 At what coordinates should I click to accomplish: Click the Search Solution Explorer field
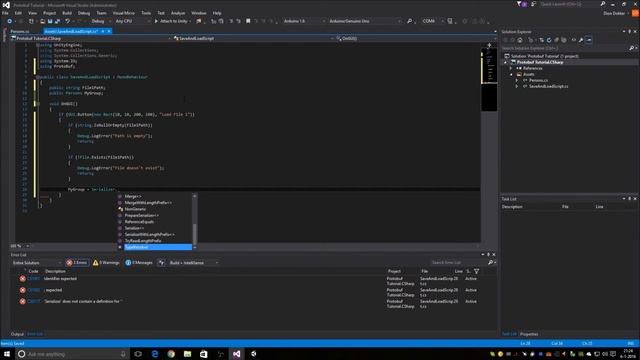click(565, 48)
